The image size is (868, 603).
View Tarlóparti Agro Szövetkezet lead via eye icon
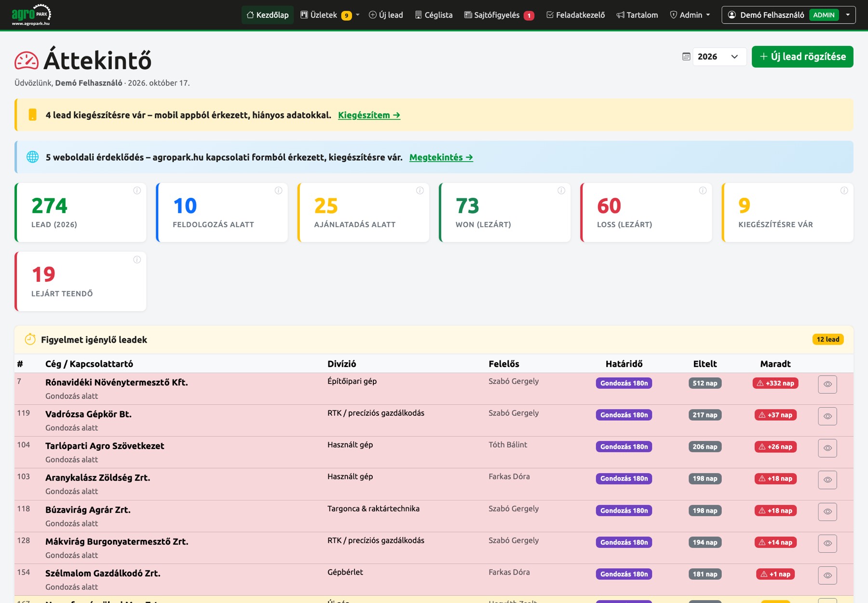click(827, 448)
